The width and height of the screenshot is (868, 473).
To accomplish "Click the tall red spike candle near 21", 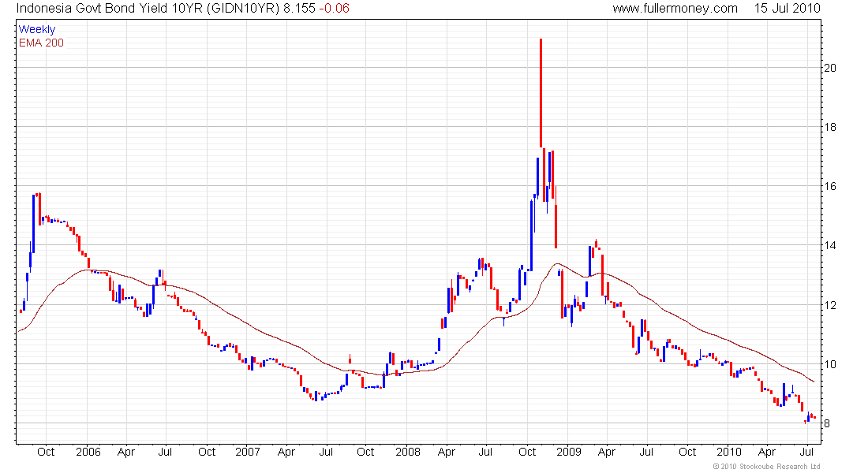I will click(x=541, y=93).
